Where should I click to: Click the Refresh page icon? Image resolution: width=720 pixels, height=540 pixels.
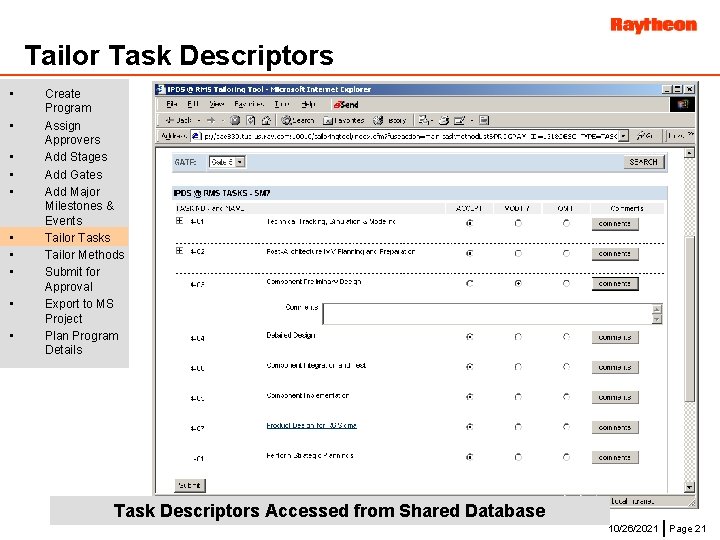pos(251,120)
